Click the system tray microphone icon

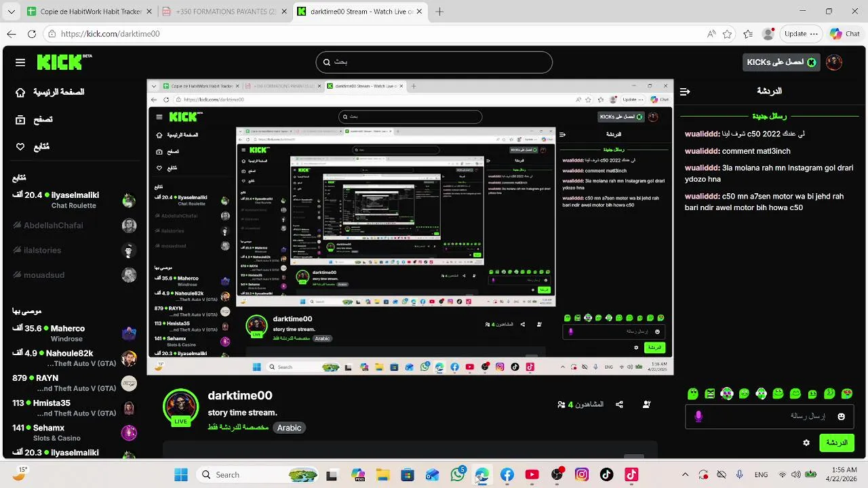(740, 475)
